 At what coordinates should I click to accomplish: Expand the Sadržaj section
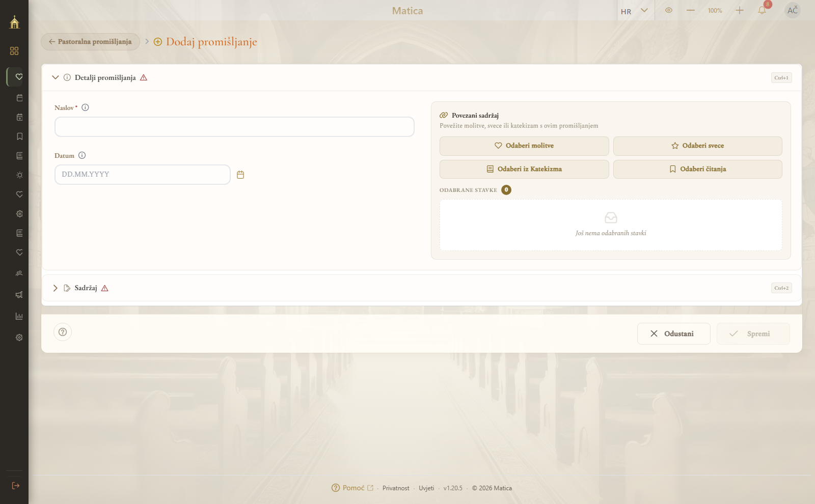(56, 288)
